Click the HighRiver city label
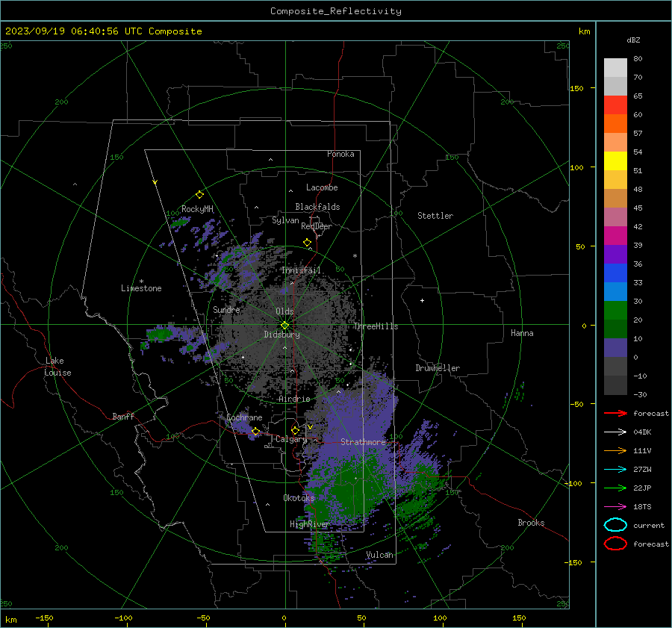 (309, 524)
